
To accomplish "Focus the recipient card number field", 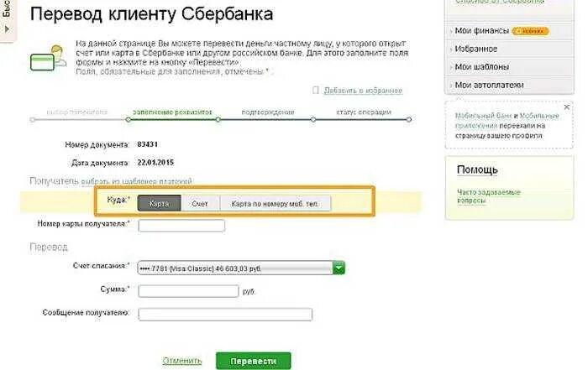I will (x=181, y=226).
